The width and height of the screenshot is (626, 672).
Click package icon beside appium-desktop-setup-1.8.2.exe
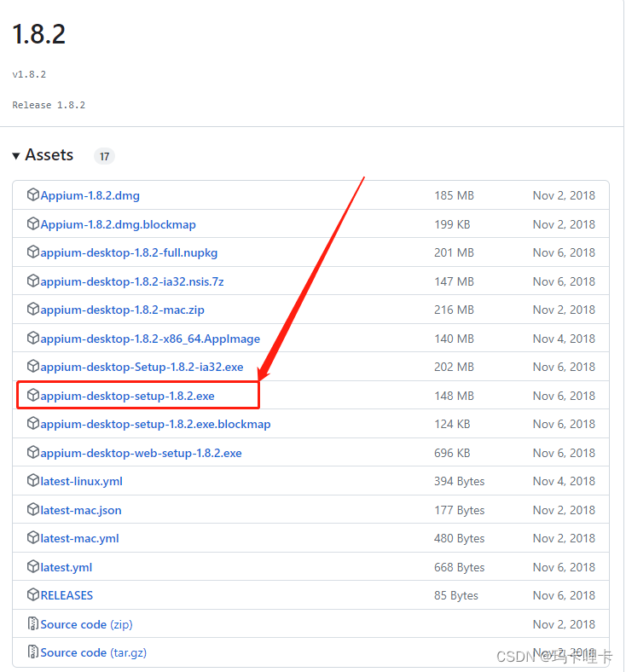pos(33,395)
